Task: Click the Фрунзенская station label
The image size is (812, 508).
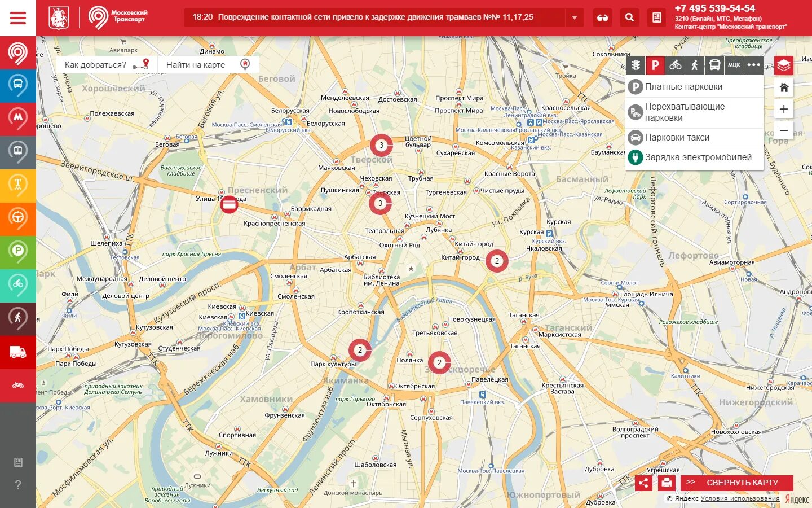Action: pos(285,415)
